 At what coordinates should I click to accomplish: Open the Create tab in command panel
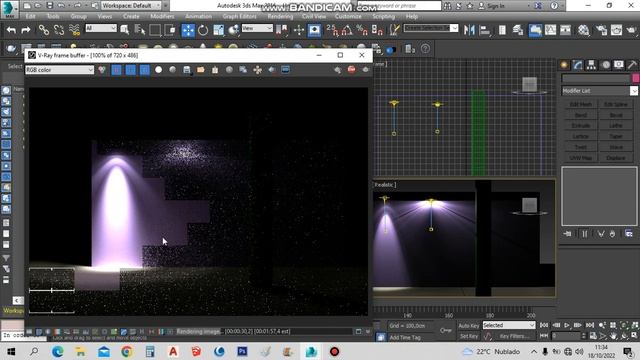(564, 64)
